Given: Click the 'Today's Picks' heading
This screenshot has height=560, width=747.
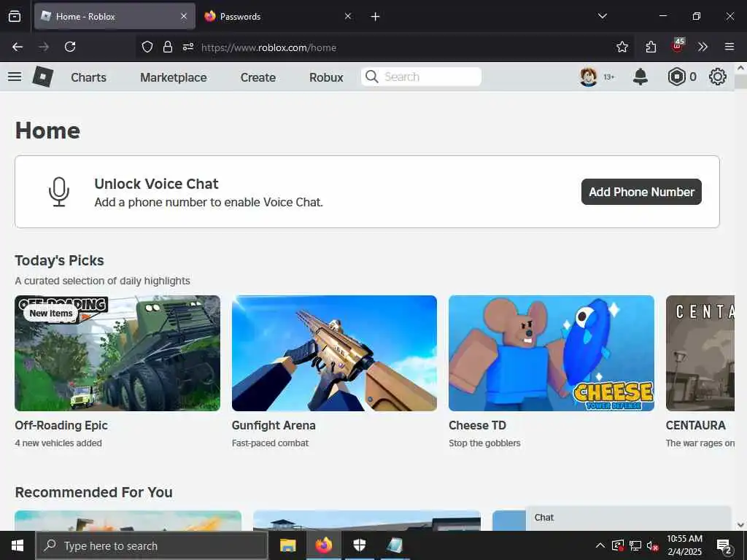Looking at the screenshot, I should (59, 260).
